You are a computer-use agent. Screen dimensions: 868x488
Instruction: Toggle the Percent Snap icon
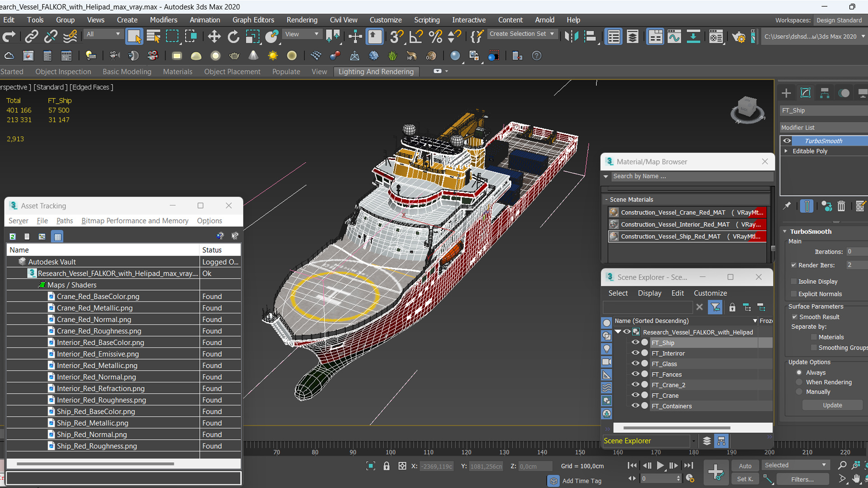(x=435, y=37)
